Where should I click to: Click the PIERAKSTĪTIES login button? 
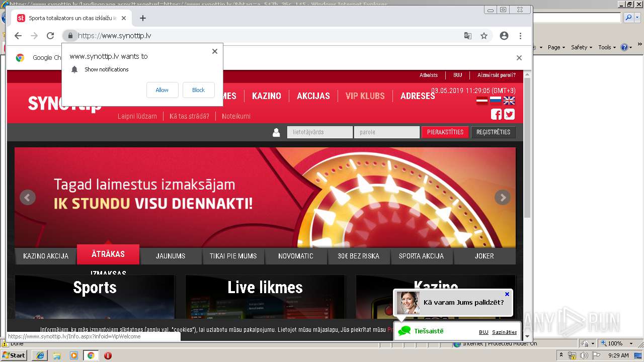(445, 132)
